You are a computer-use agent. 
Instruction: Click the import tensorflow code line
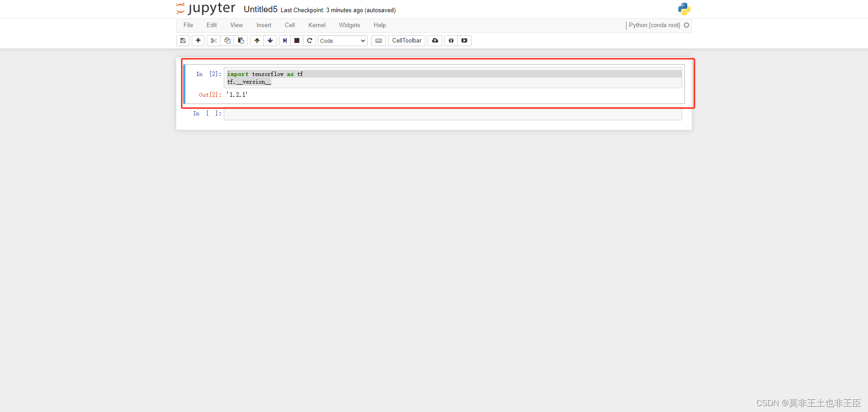tap(265, 74)
